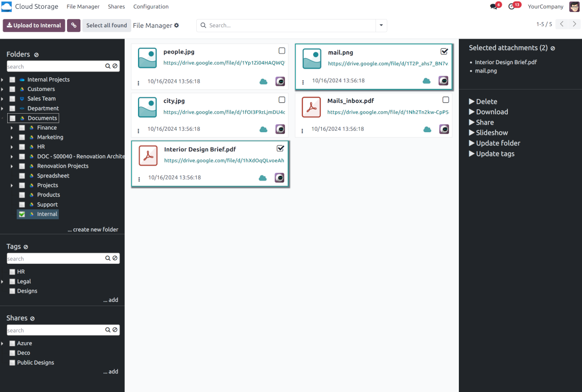Open the chat messages notification icon
This screenshot has height=392, width=582.
[x=493, y=6]
